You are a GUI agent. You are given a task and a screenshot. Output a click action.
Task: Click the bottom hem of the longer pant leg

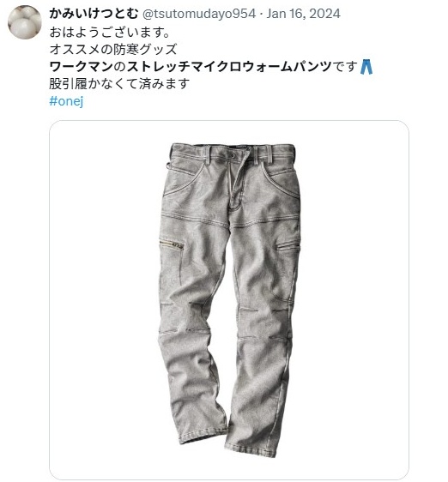point(251,450)
